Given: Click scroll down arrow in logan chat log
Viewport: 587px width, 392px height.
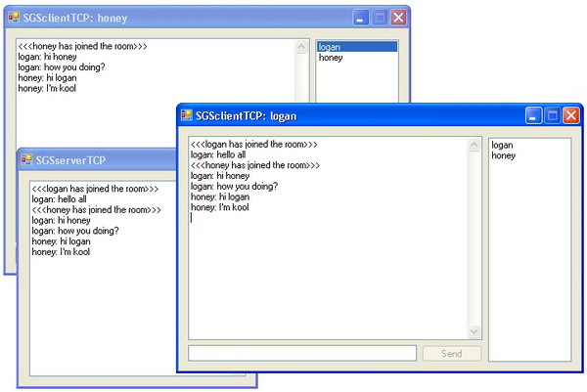Looking at the screenshot, I should [474, 332].
